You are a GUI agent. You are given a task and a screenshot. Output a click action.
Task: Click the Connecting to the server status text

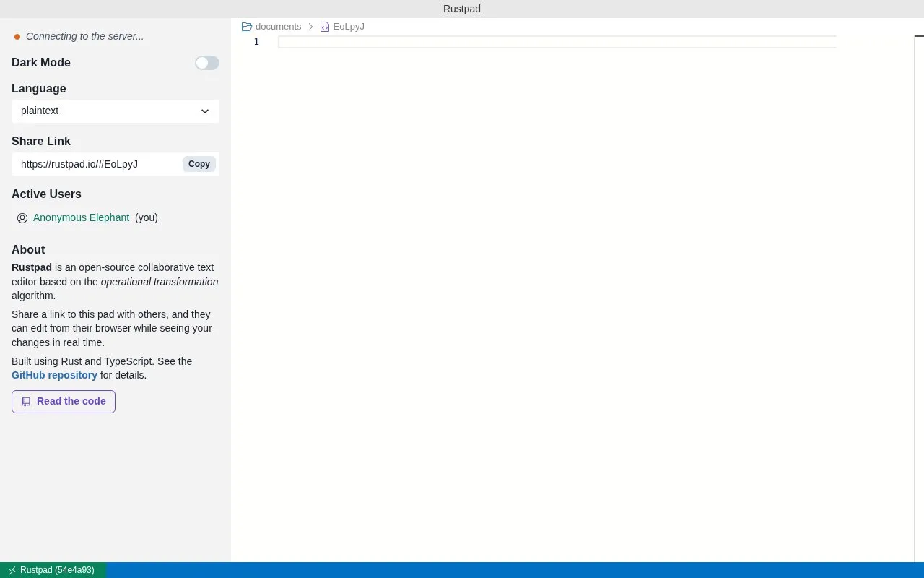tap(84, 36)
